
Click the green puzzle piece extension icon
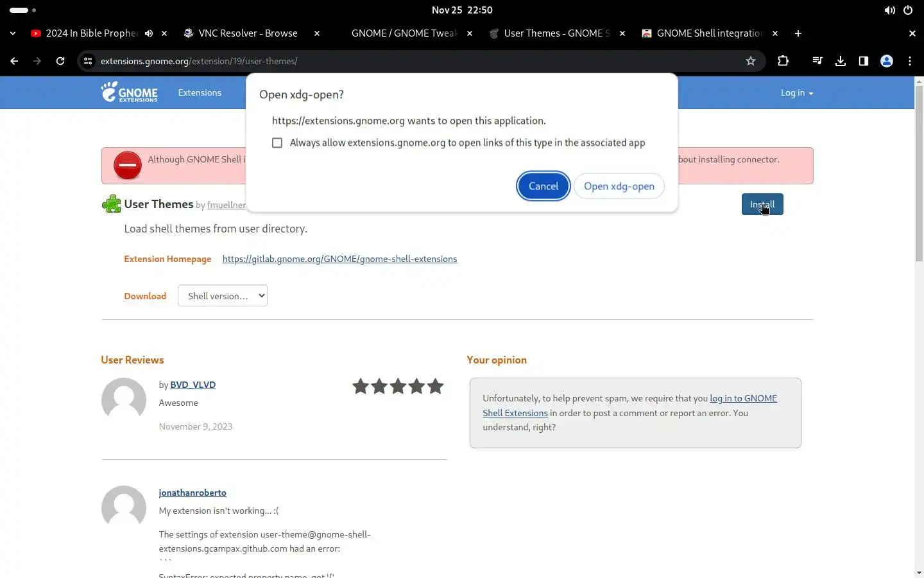[111, 204]
